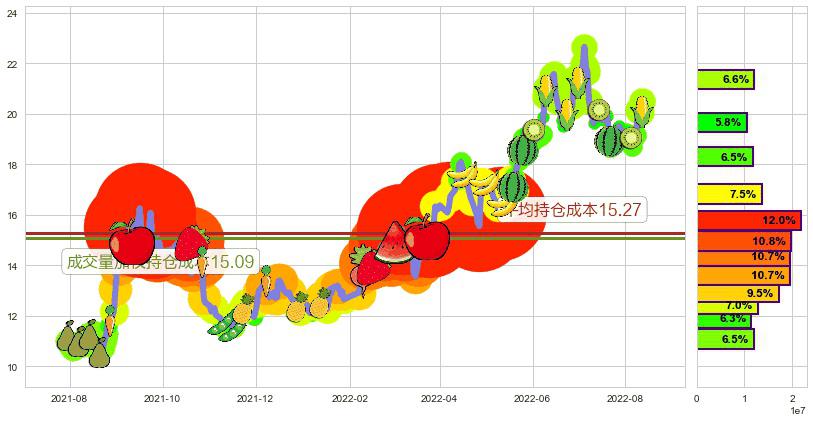Screen dimensions: 813x422
Task: Click the 成交量加权持仓成本 15.09 annotation label
Action: pos(159,262)
